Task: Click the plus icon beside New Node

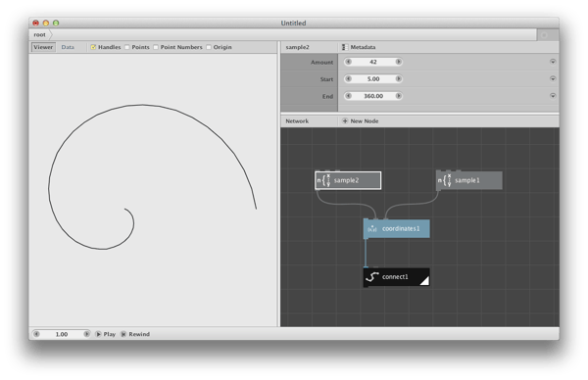Action: click(x=345, y=121)
